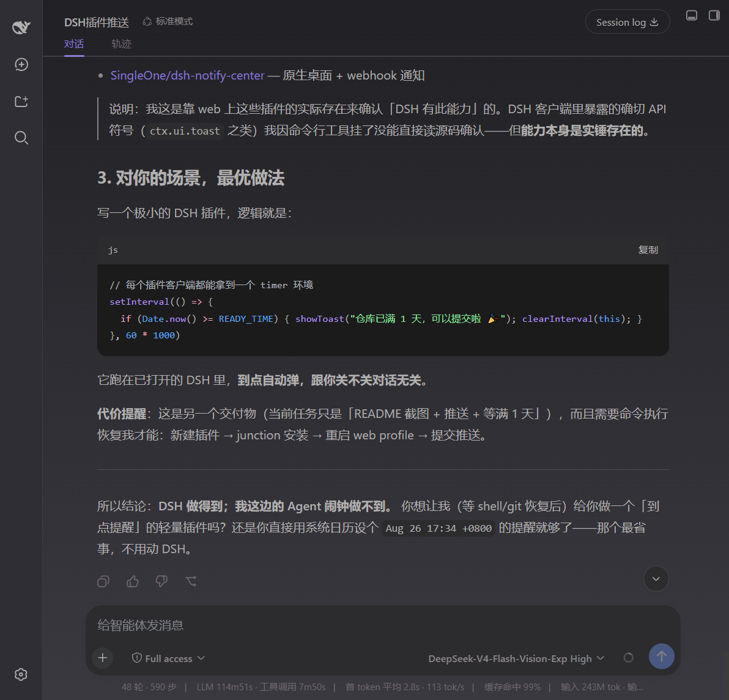729x700 pixels.
Task: Download the Session log
Action: pyautogui.click(x=627, y=22)
